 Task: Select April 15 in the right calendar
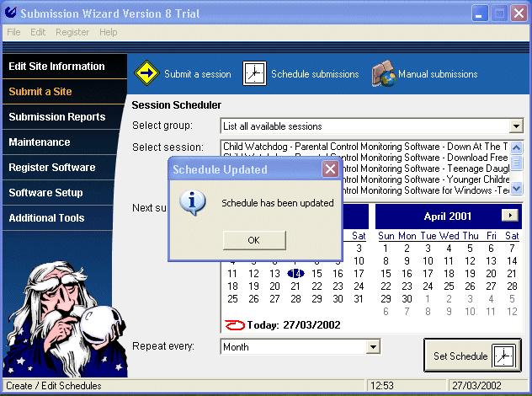(386, 273)
